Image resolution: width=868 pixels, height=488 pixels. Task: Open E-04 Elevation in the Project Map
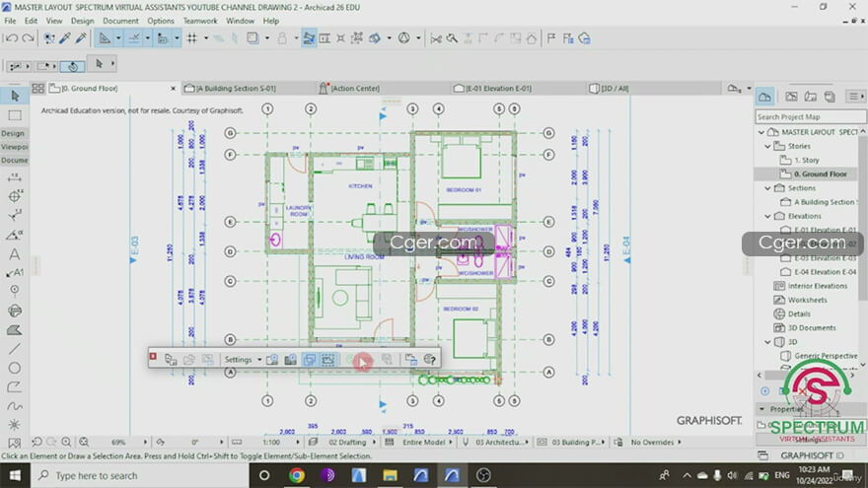[x=825, y=272]
